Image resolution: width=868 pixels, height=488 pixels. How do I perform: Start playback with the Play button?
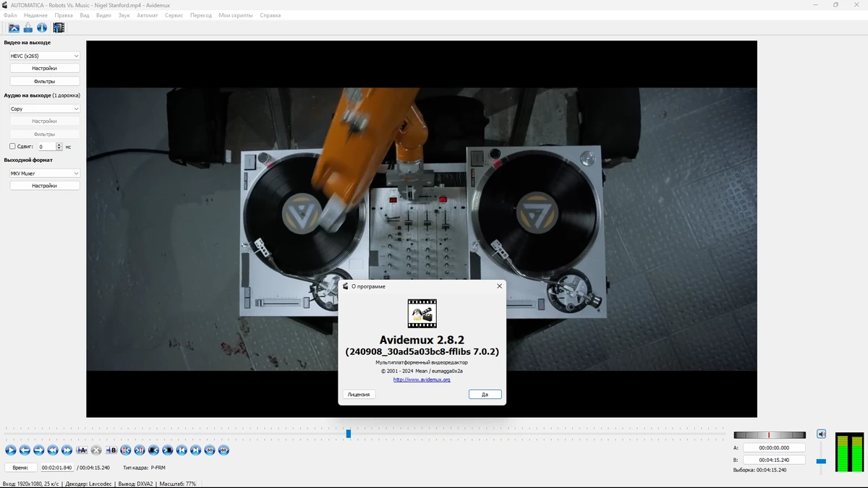point(10,450)
